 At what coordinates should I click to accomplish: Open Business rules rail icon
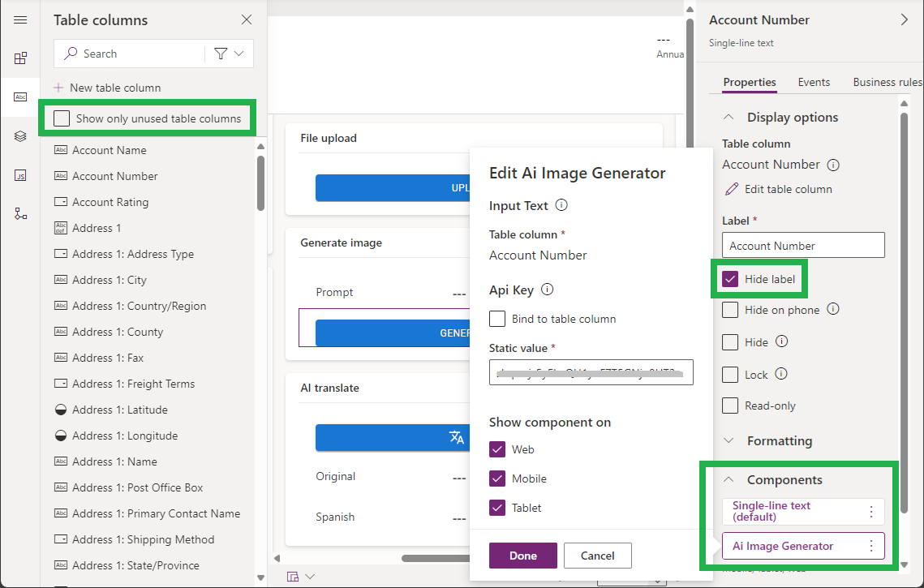pyautogui.click(x=20, y=214)
